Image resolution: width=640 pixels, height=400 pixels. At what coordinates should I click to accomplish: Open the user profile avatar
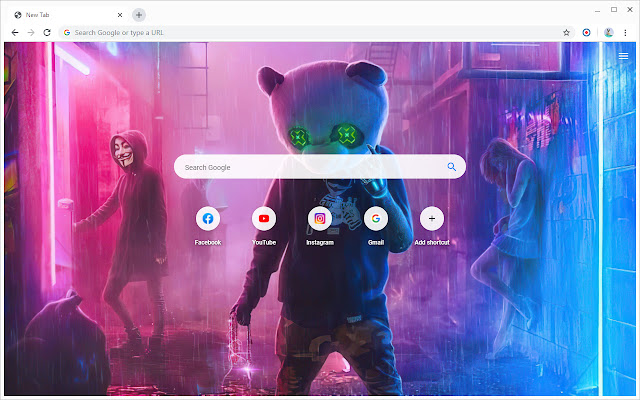609,32
